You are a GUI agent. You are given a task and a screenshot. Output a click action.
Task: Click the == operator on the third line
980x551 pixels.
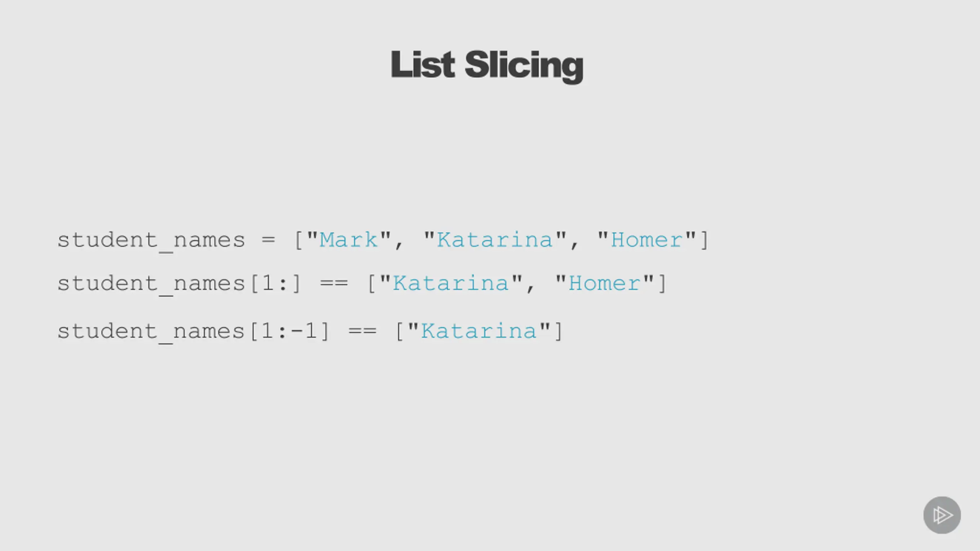pos(363,331)
